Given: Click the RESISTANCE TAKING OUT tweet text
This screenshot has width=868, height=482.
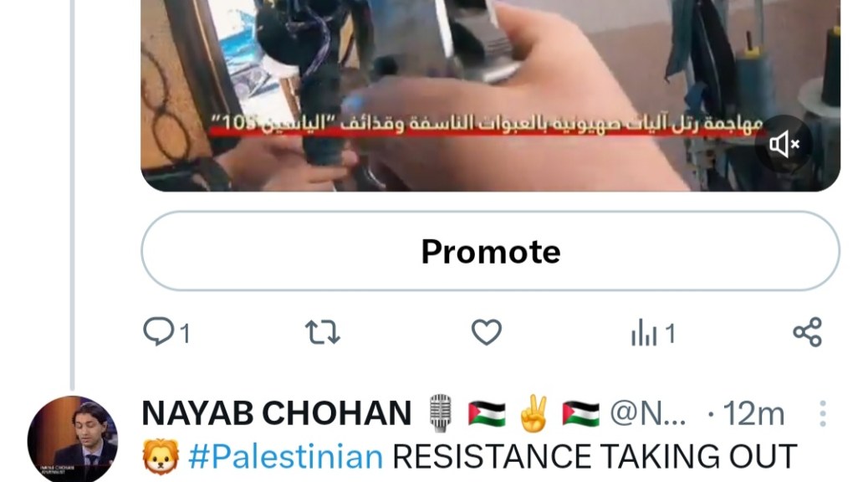Looking at the screenshot, I should pos(595,457).
